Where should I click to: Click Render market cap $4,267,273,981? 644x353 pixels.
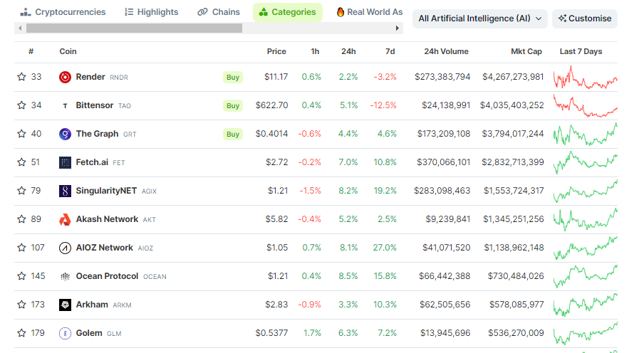[x=513, y=77]
